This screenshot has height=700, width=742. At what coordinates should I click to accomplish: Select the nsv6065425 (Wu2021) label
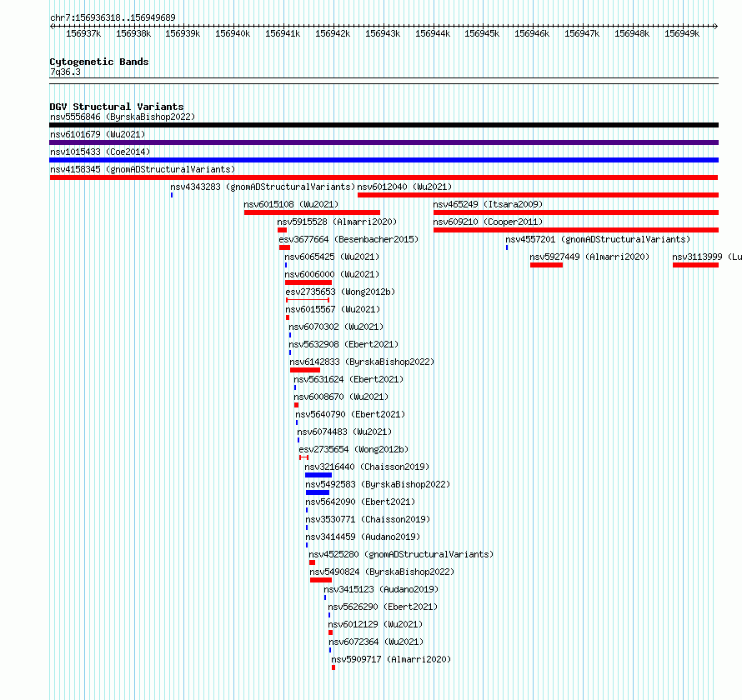coord(332,257)
